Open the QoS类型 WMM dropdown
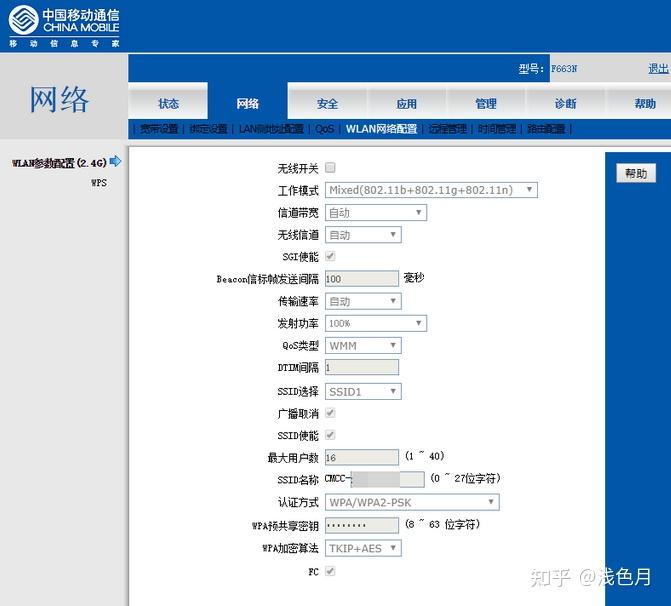 coord(363,345)
